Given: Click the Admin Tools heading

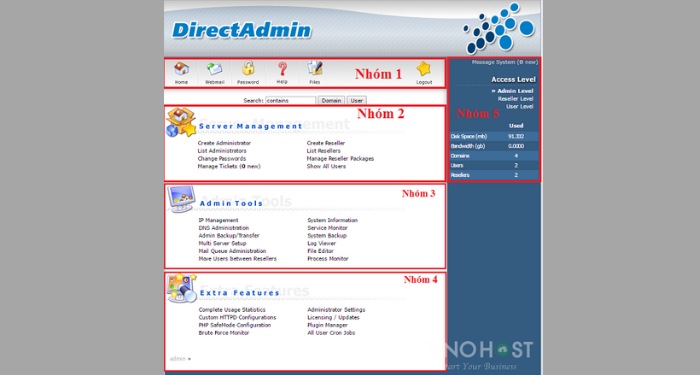Looking at the screenshot, I should 231,204.
